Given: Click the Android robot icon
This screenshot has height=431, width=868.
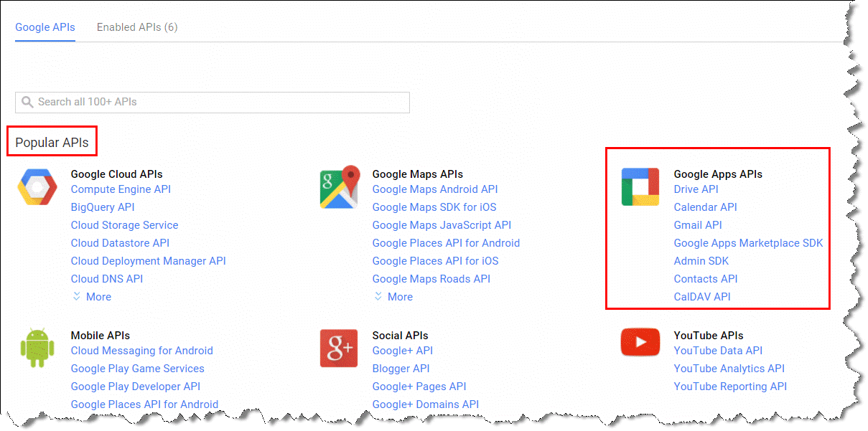Looking at the screenshot, I should (x=37, y=349).
